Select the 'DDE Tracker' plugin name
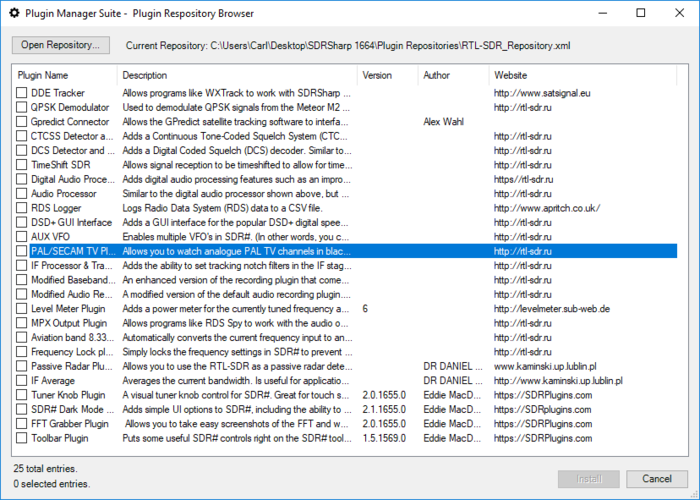Image resolution: width=700 pixels, height=500 pixels. [x=58, y=93]
